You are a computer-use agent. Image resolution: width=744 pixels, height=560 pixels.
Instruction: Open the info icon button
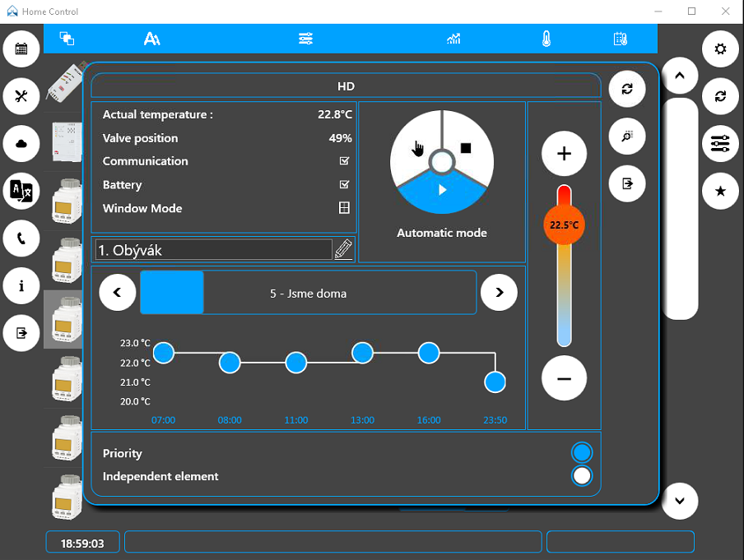click(x=21, y=286)
